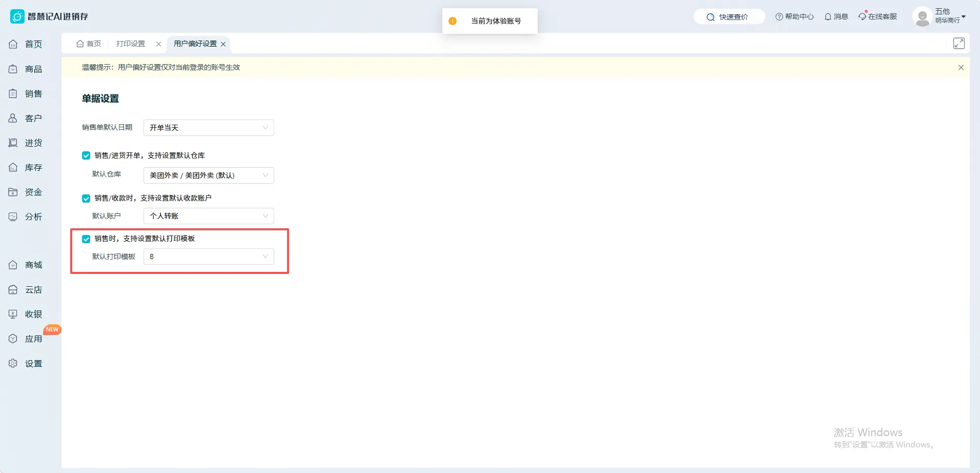Open the 销售 sidebar section

pos(26,93)
